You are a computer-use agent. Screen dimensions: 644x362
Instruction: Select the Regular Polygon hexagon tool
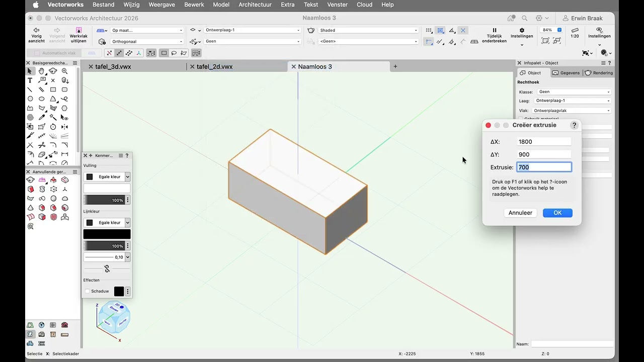point(64,108)
